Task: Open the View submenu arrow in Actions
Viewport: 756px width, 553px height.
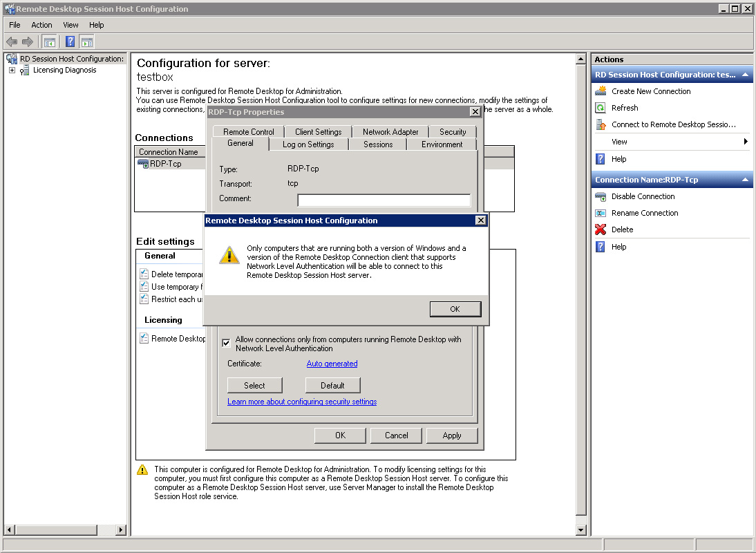Action: click(x=746, y=142)
